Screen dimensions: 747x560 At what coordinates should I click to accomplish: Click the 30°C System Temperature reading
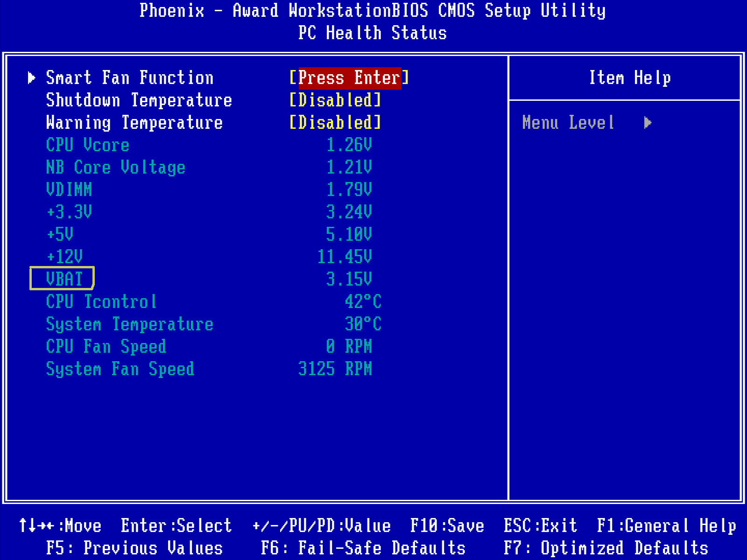coord(363,324)
